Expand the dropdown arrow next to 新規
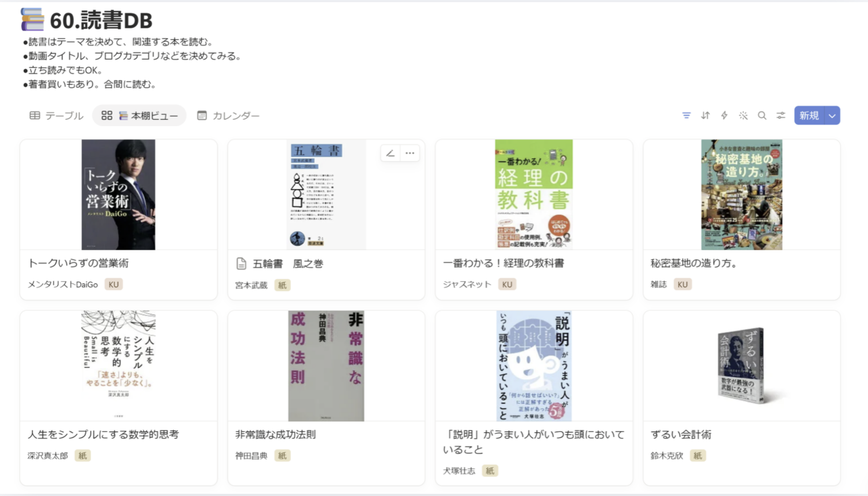 832,115
